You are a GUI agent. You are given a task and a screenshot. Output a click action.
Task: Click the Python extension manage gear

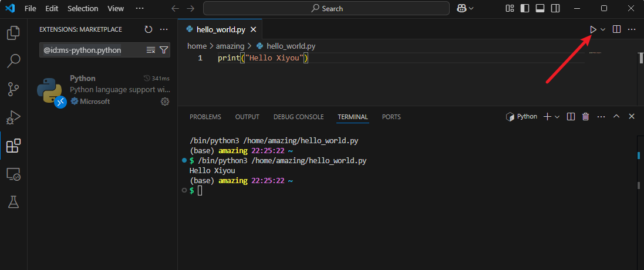165,102
